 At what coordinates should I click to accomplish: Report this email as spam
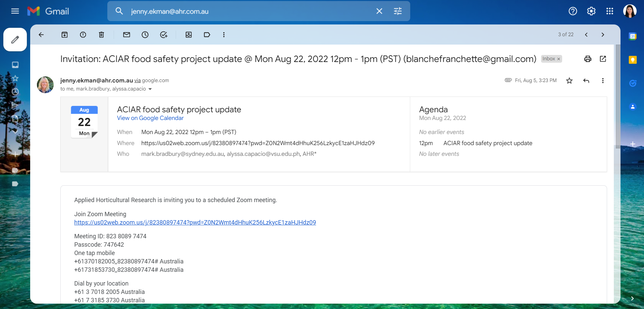point(83,35)
